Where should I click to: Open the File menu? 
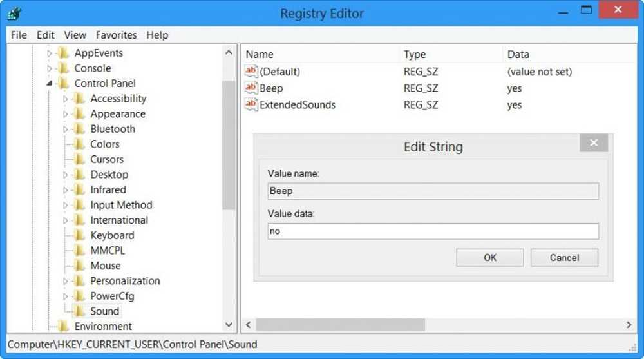tap(19, 35)
